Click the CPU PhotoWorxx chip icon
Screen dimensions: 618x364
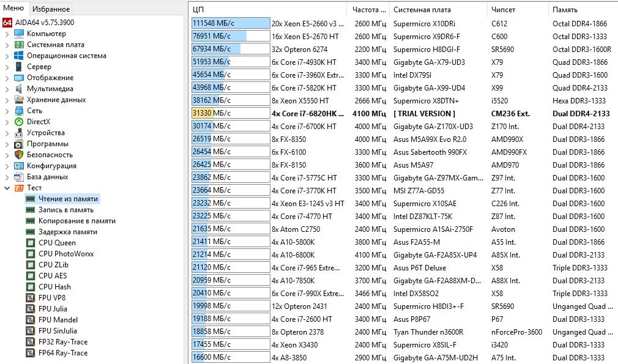[x=31, y=254]
